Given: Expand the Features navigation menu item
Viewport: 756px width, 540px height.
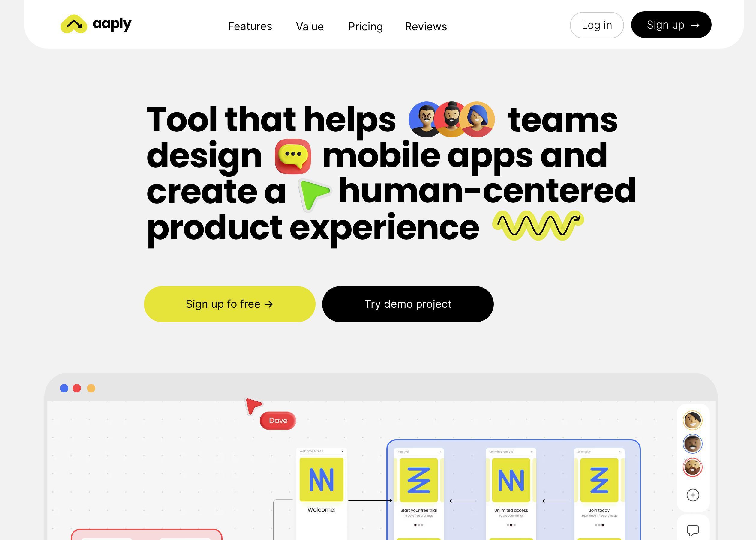Looking at the screenshot, I should 250,26.
